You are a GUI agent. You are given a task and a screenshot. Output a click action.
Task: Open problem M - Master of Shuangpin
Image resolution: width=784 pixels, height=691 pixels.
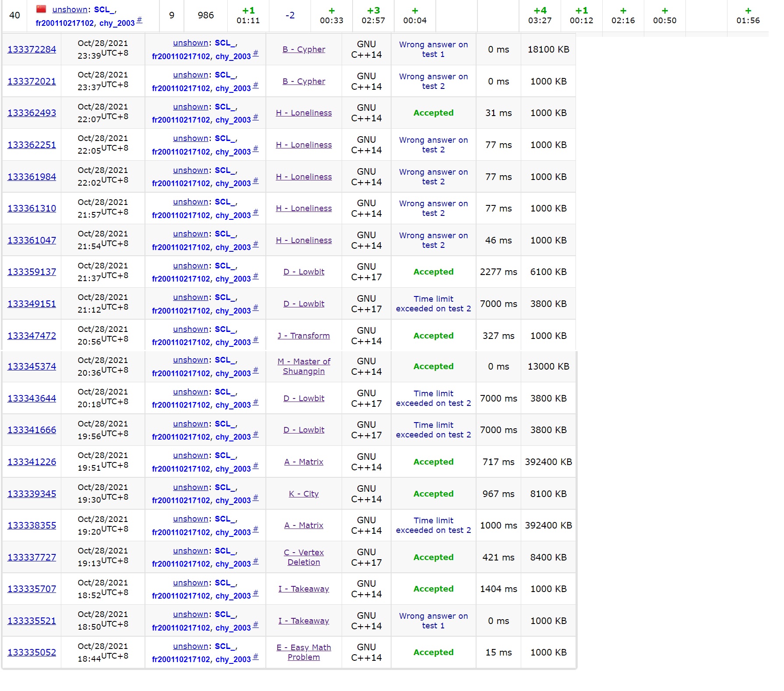coord(304,367)
